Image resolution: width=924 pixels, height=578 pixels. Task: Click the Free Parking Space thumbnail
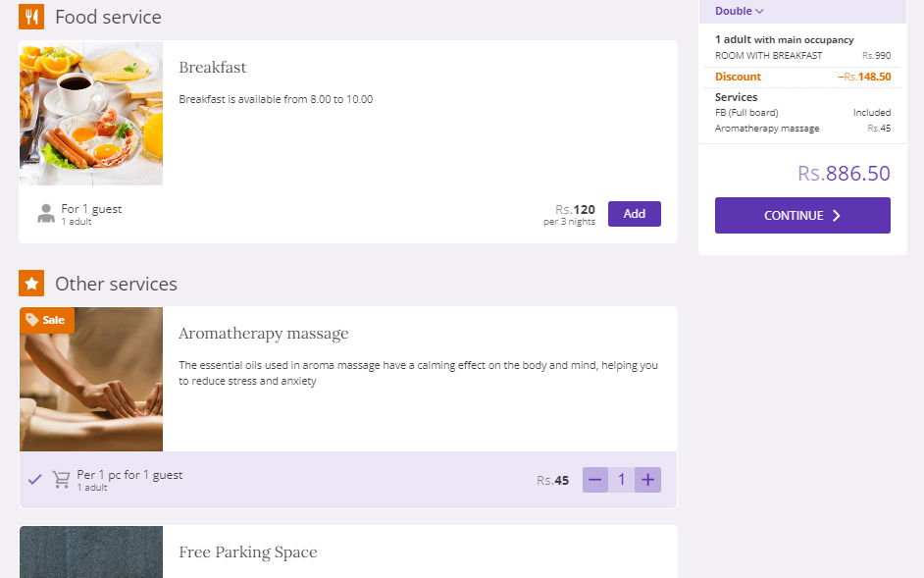tap(91, 552)
